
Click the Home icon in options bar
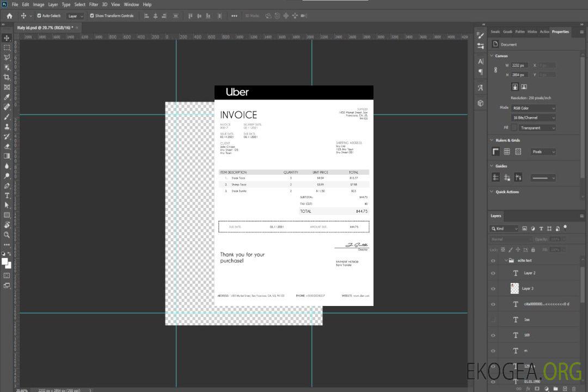(x=9, y=16)
